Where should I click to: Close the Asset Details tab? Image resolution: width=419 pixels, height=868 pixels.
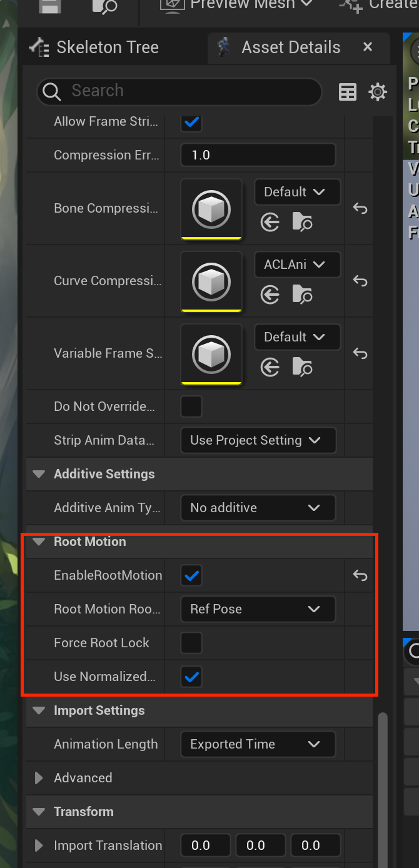(x=368, y=47)
